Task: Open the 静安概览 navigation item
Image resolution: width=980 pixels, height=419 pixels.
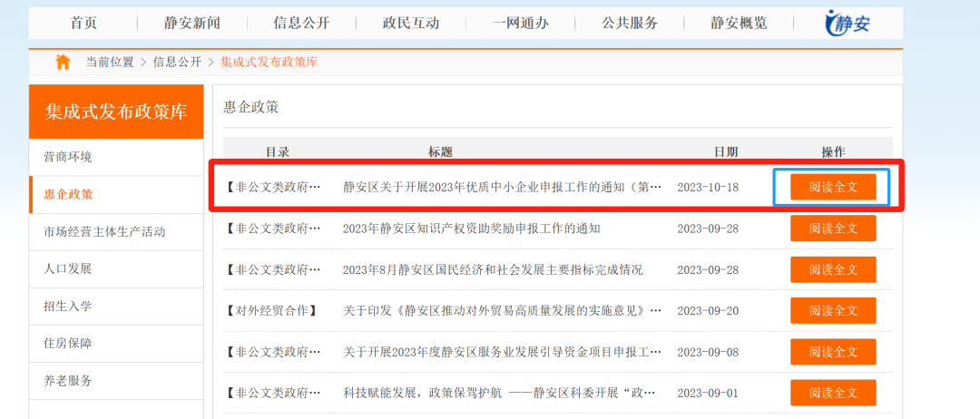Action: (739, 24)
